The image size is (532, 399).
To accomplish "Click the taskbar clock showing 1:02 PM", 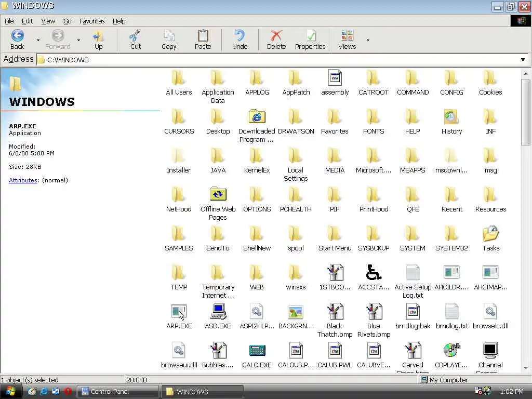I will [x=512, y=392].
